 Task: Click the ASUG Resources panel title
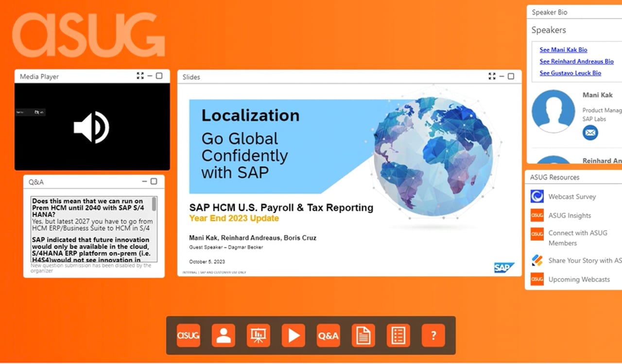tap(554, 177)
